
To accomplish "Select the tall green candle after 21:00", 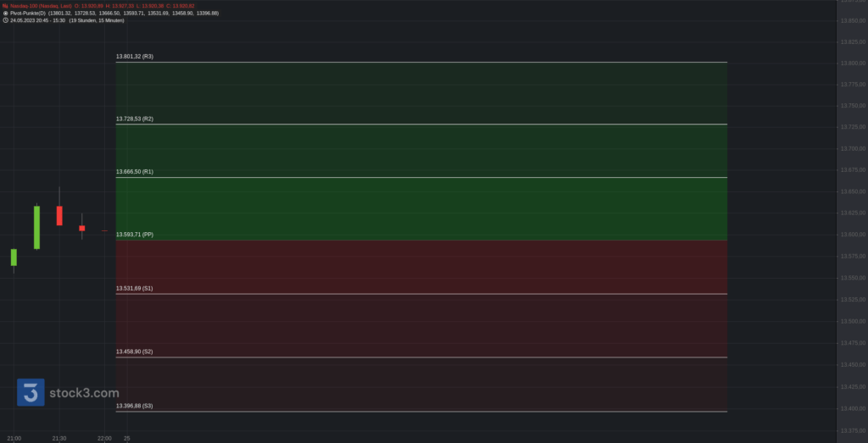I will pos(36,227).
